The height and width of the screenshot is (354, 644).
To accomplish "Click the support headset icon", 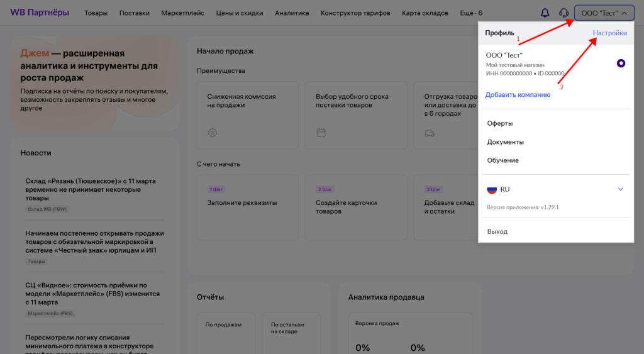I will coord(563,13).
